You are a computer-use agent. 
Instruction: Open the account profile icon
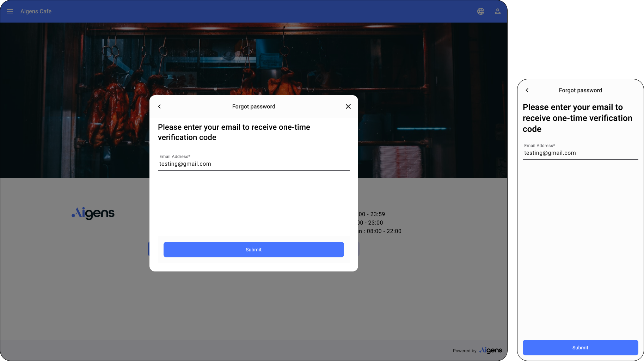(x=497, y=11)
